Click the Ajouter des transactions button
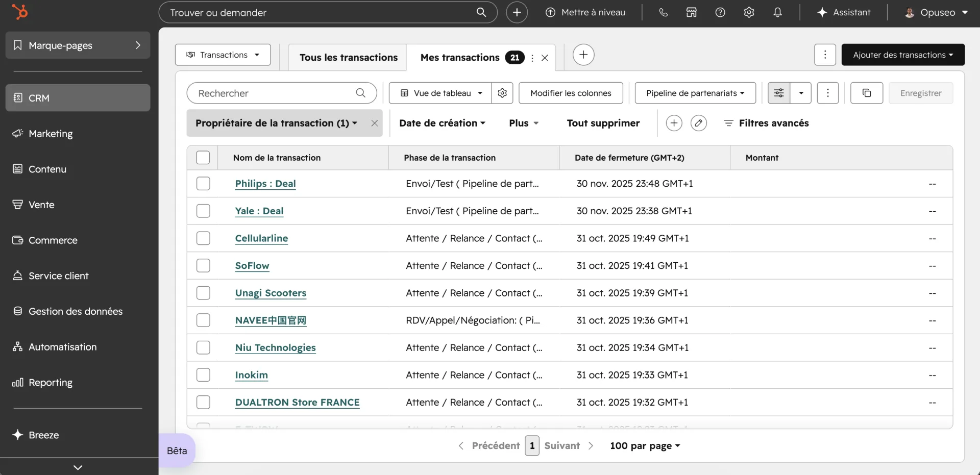 coord(902,55)
